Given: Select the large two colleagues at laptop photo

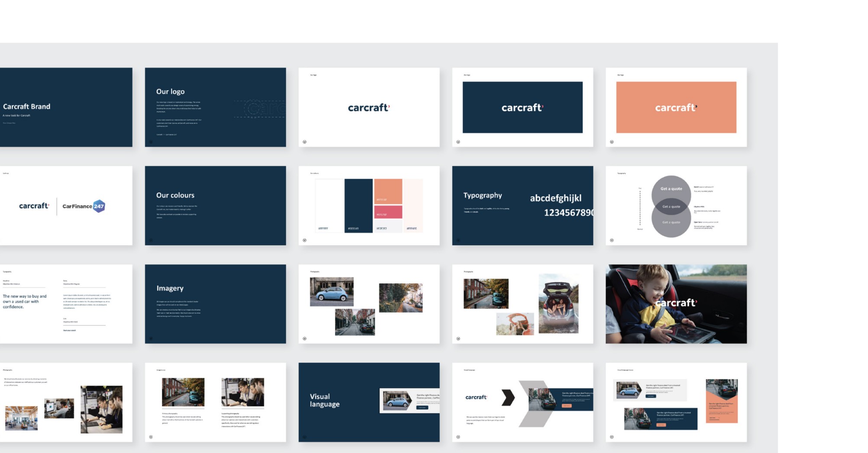Looking at the screenshot, I should 101,410.
